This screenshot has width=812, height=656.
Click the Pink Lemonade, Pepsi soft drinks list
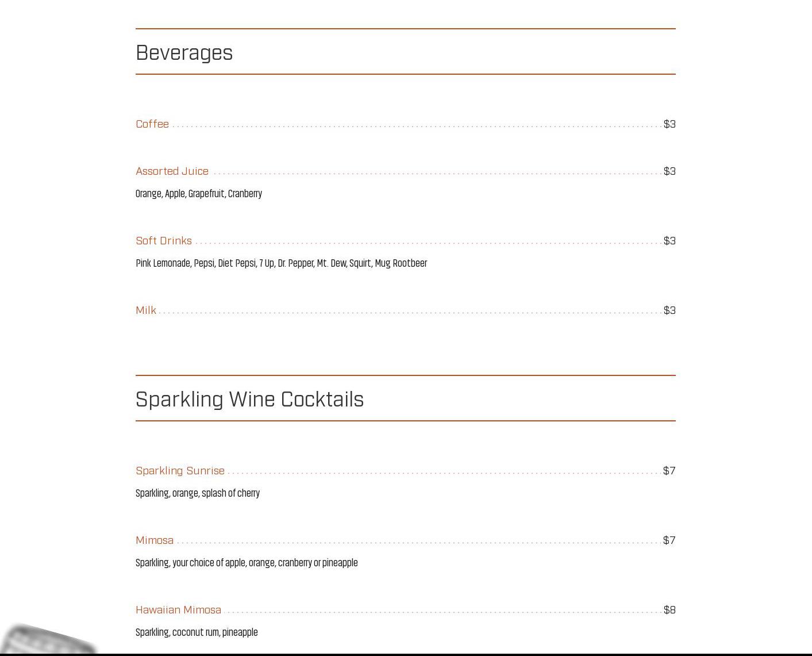(281, 263)
